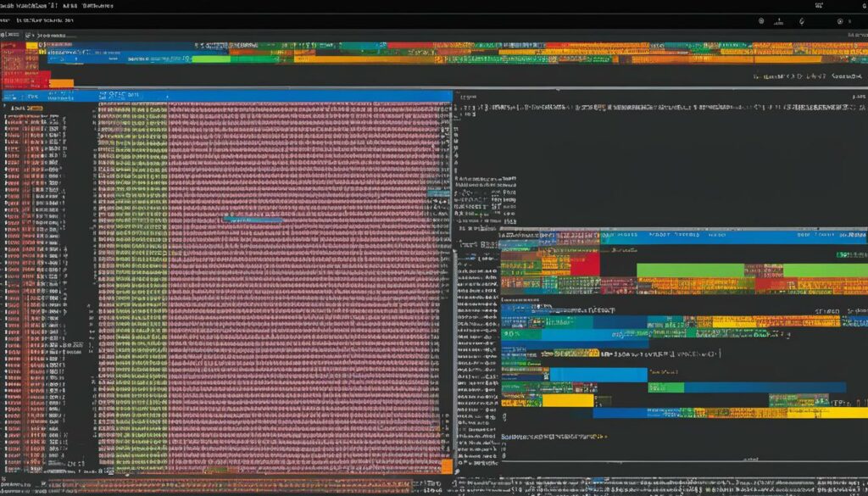The width and height of the screenshot is (868, 496).
Task: Click the blue header bar of lower-right chart panel
Action: (x=678, y=237)
